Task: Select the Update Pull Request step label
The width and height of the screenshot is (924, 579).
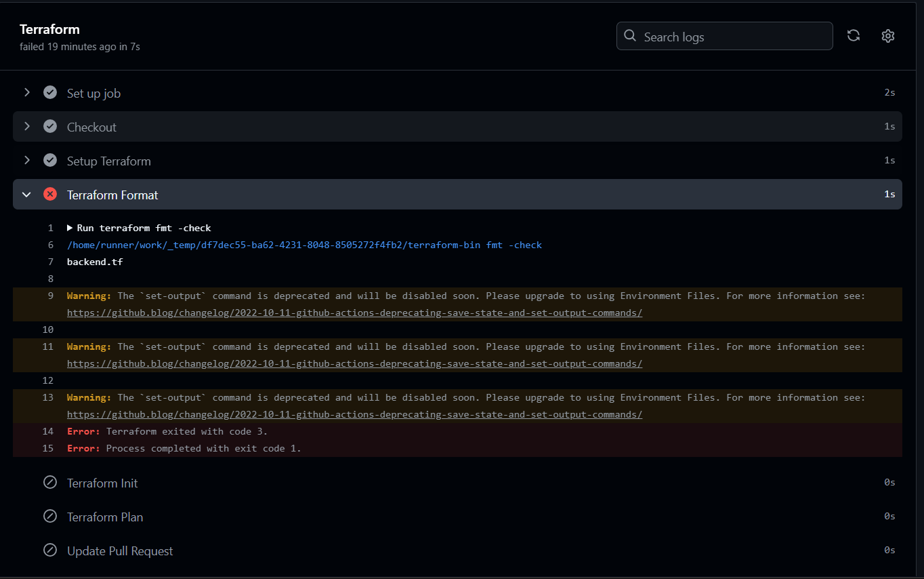Action: (120, 551)
